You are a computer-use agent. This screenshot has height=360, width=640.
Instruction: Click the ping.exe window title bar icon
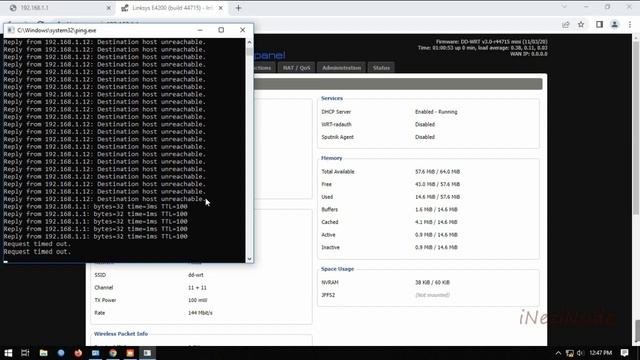click(11, 30)
